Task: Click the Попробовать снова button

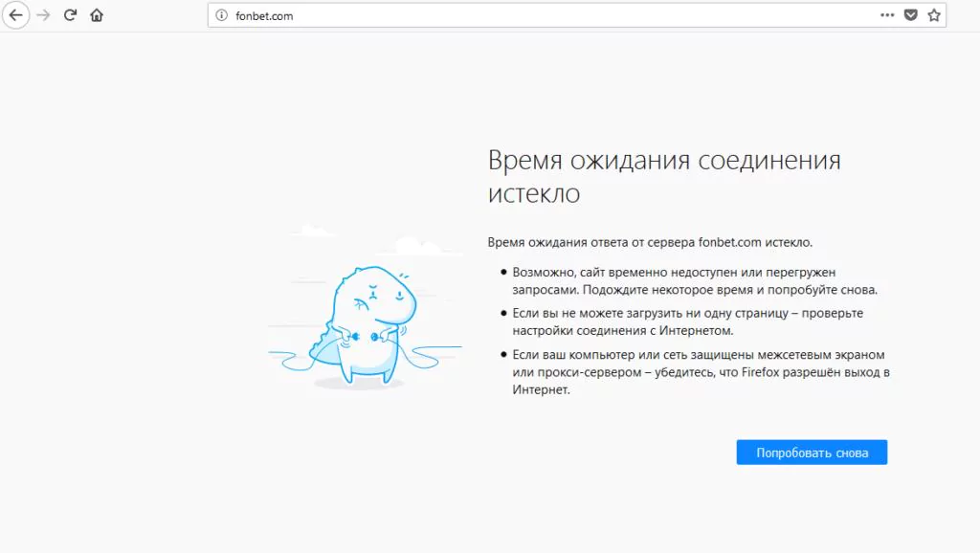Action: click(812, 452)
